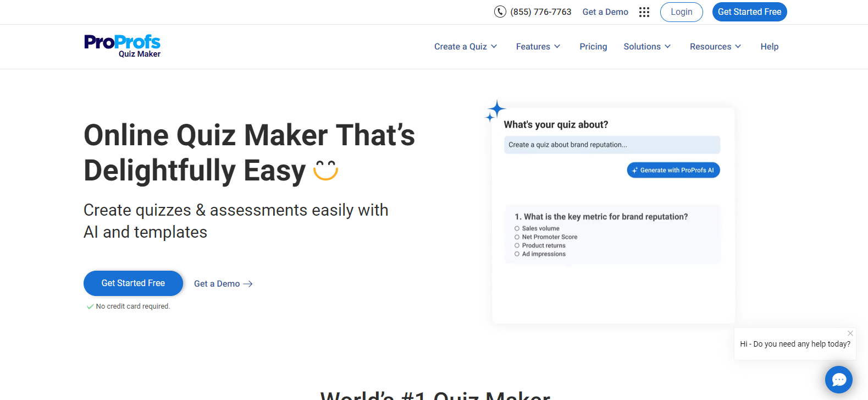This screenshot has width=868, height=400.
Task: Click Get a Demo in top bar
Action: [x=605, y=12]
